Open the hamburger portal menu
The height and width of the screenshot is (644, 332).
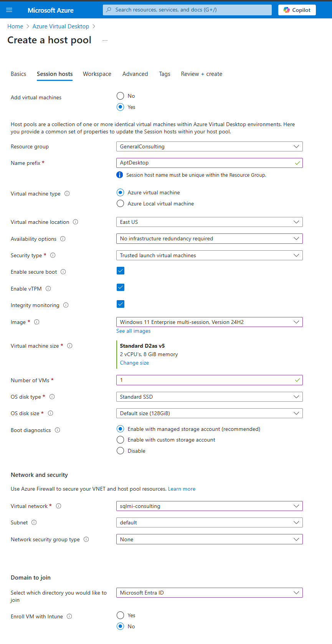9,10
